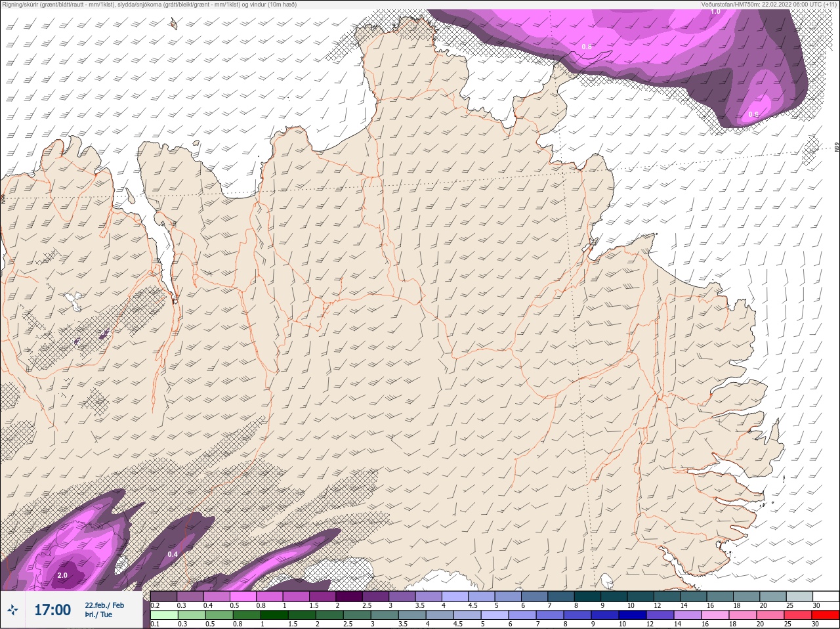Click the white swatch ending the upper legend

(826, 596)
